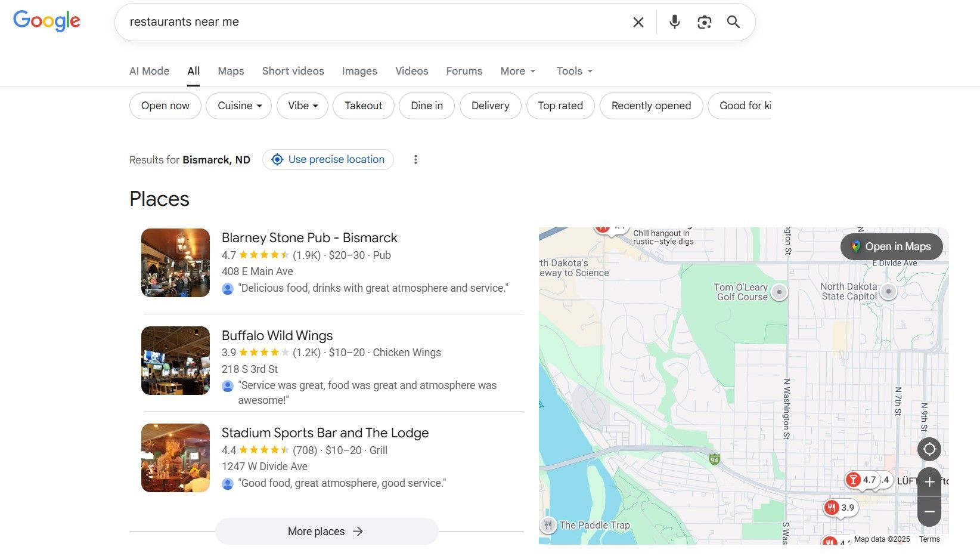Click the LÜFT label on the map
The height and width of the screenshot is (559, 980).
point(907,481)
